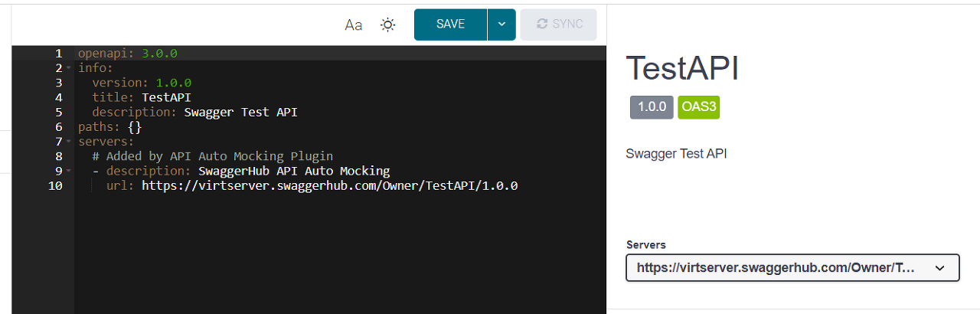Click the SwaggerHub API Auto Mocking description line

[241, 171]
